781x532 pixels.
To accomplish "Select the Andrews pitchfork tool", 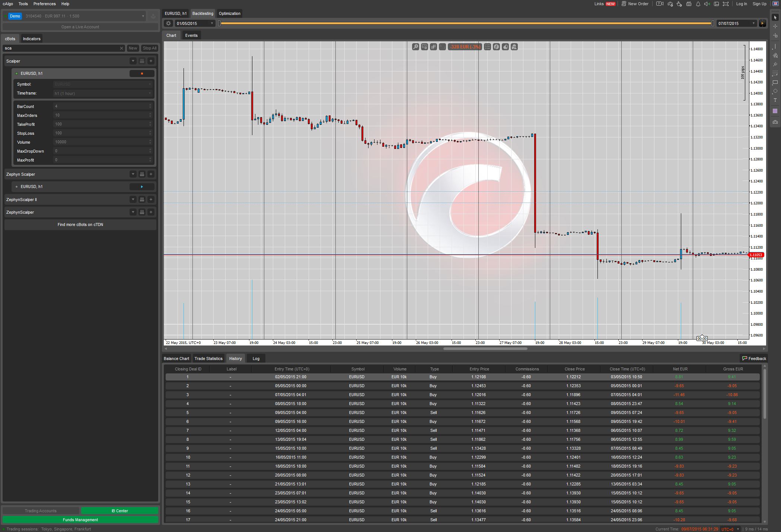I will point(775,64).
